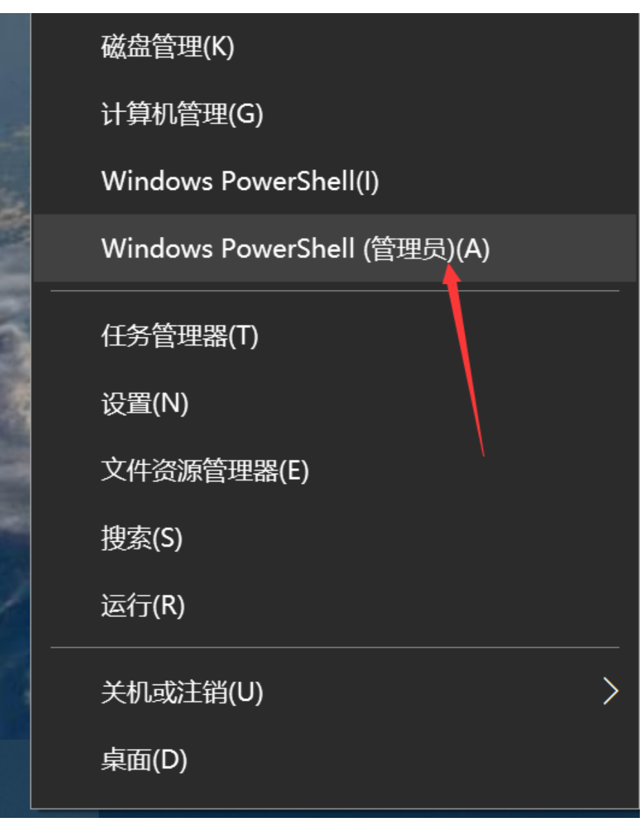Click the empty menu padding below 桌面(D)
This screenshot has width=644, height=820.
335,800
